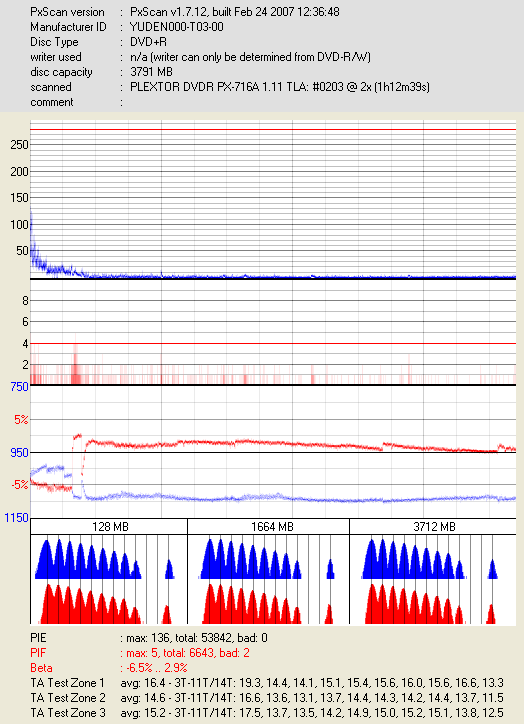Click the 128 MB test zone header
The width and height of the screenshot is (524, 724).
(109, 526)
